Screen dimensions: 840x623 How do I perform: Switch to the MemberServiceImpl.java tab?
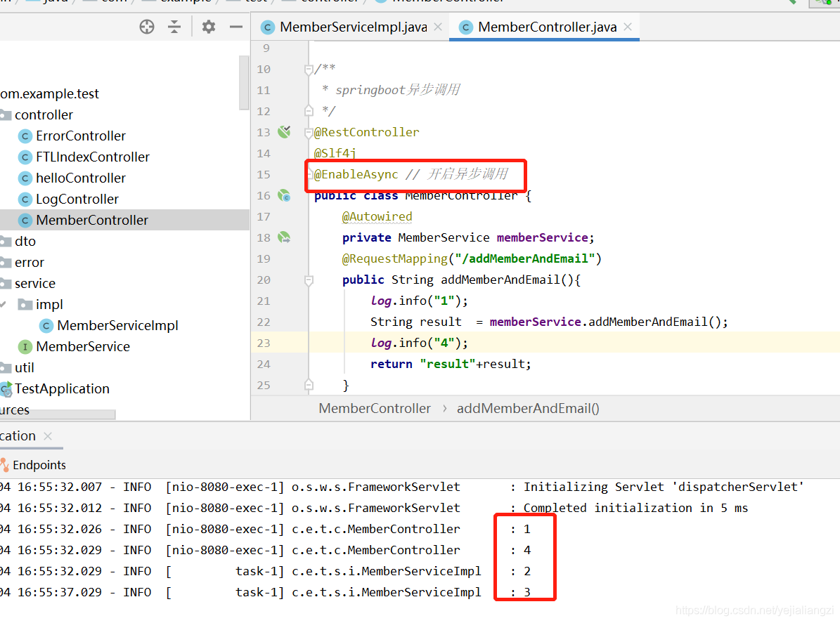pos(352,27)
